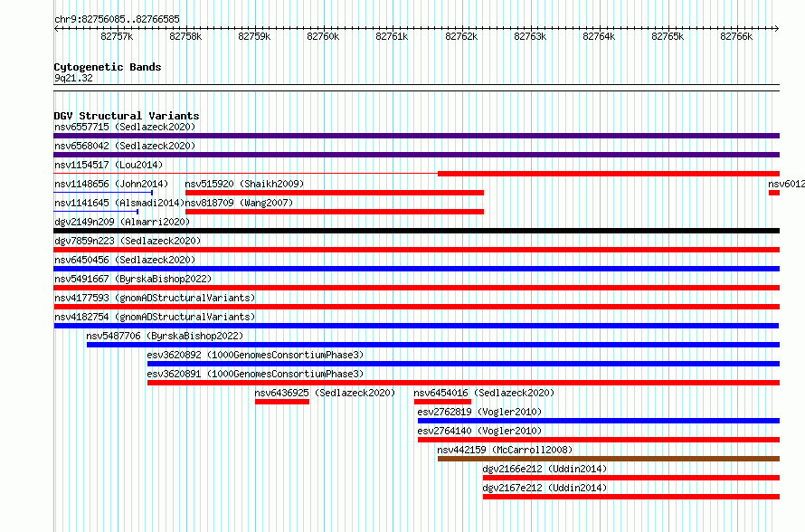Screen dimensions: 805x532
Task: Click the short red bar under nsv6436925
Action: pos(282,402)
